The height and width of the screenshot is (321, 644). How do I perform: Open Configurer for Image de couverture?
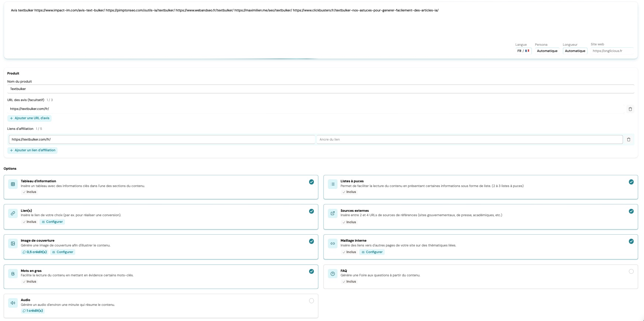(x=62, y=252)
